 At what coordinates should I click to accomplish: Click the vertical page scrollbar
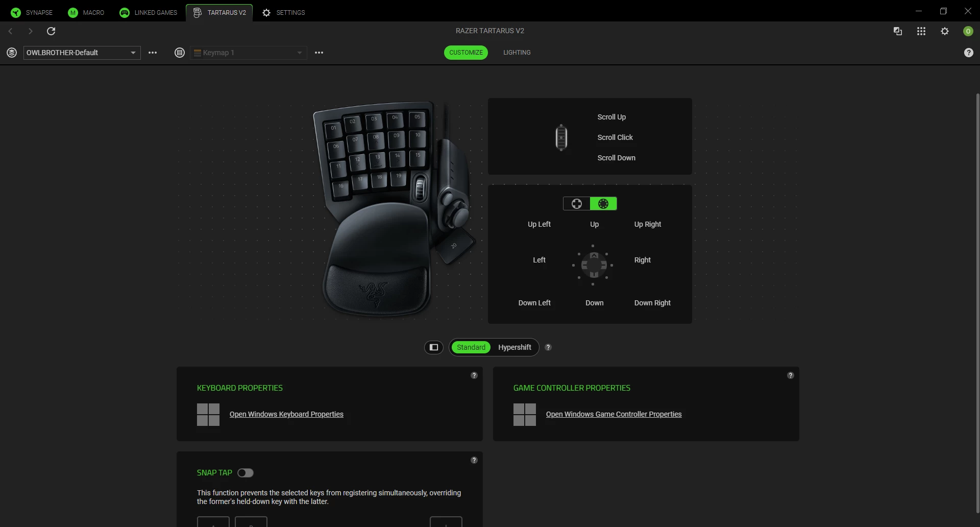(x=977, y=303)
